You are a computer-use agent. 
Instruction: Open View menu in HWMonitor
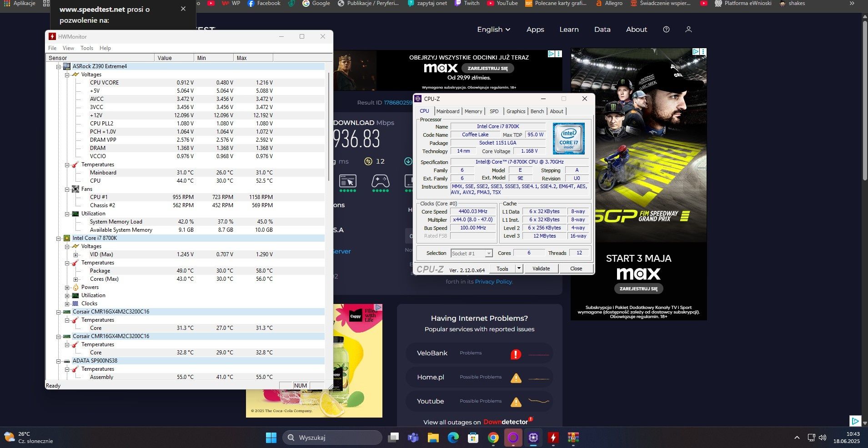click(x=68, y=48)
